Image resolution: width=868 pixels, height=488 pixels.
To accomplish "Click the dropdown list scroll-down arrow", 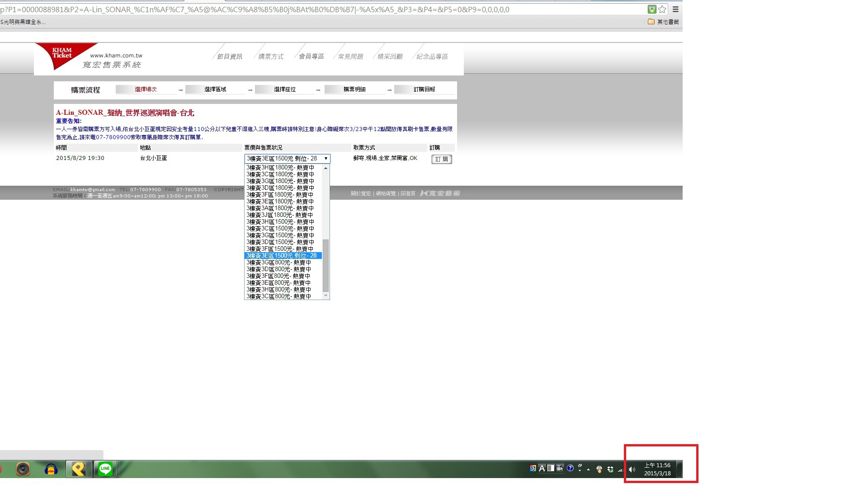I will pyautogui.click(x=325, y=296).
